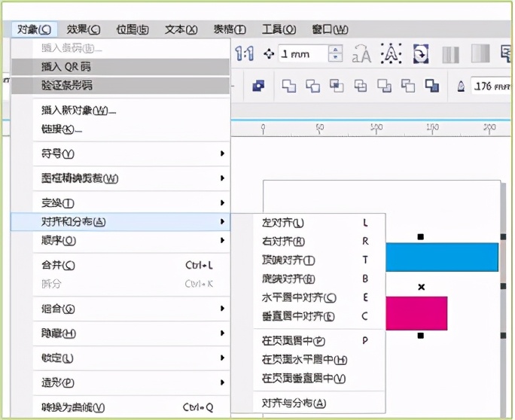The height and width of the screenshot is (420, 515).
Task: Expand the 对齐和分布(A) submenu
Action: (x=120, y=221)
